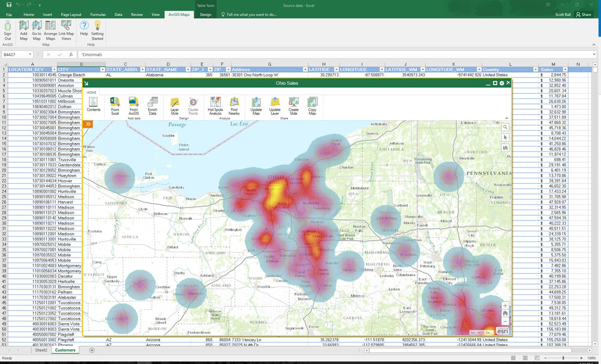Switch to the Sheet2 worksheet tab
601x364 pixels.
41,350
